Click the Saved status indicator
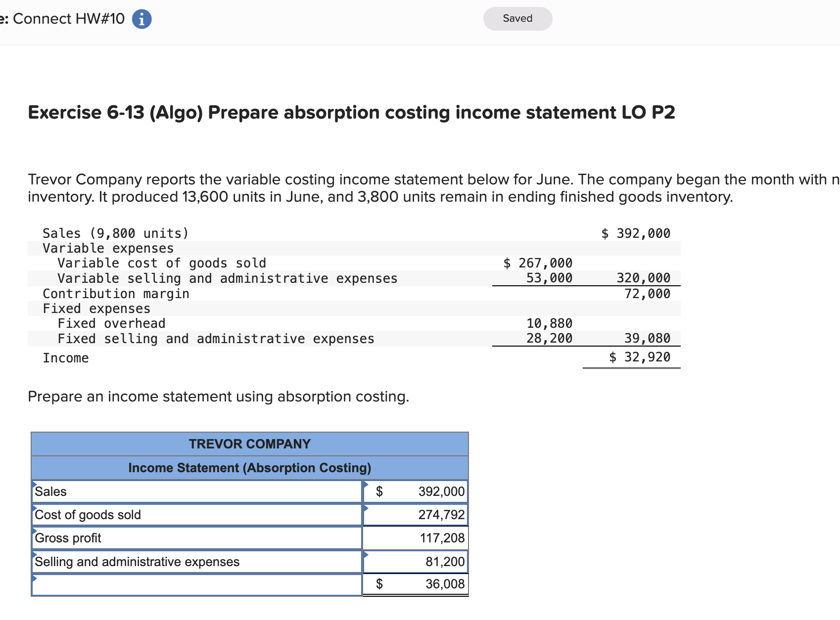 point(517,18)
